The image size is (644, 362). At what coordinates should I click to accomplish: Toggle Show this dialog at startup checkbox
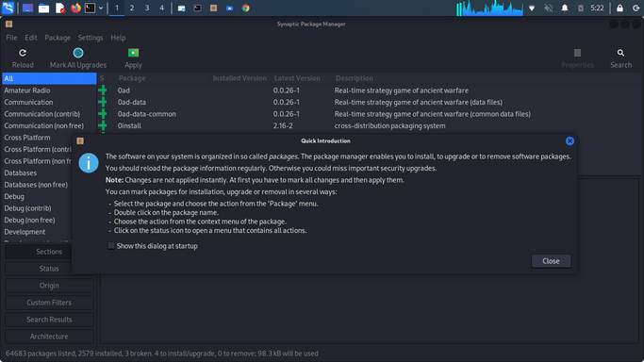[111, 245]
